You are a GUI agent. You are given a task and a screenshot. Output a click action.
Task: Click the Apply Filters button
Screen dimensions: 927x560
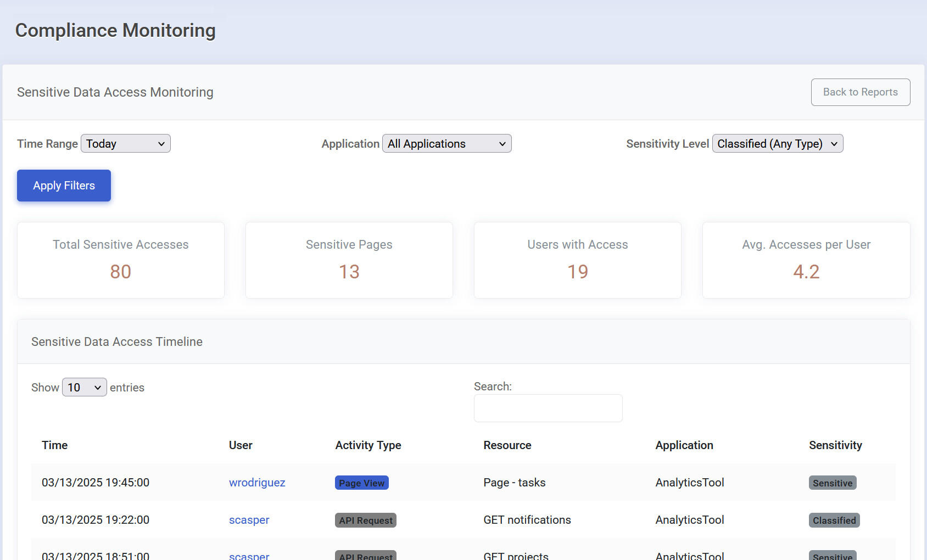point(64,186)
